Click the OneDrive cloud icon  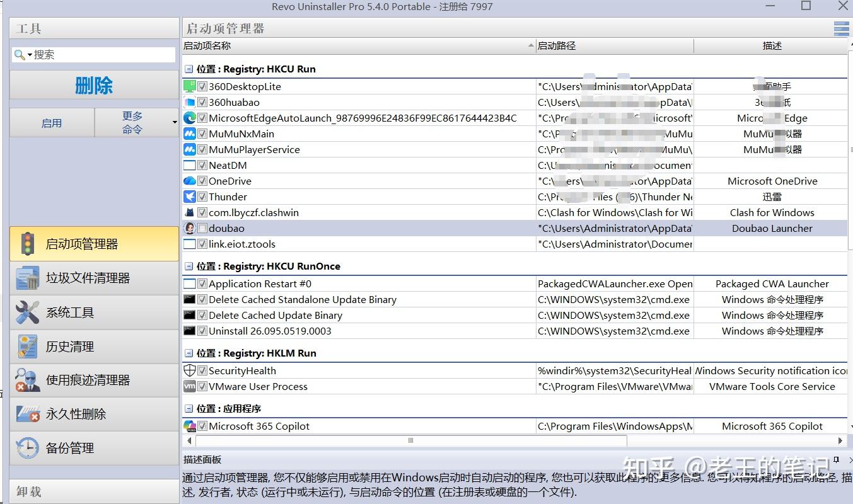pyautogui.click(x=189, y=181)
